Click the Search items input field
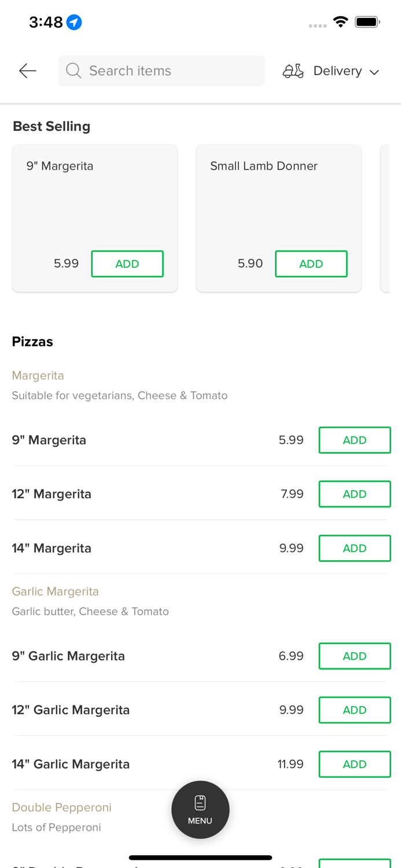This screenshot has width=401, height=868. 162,71
